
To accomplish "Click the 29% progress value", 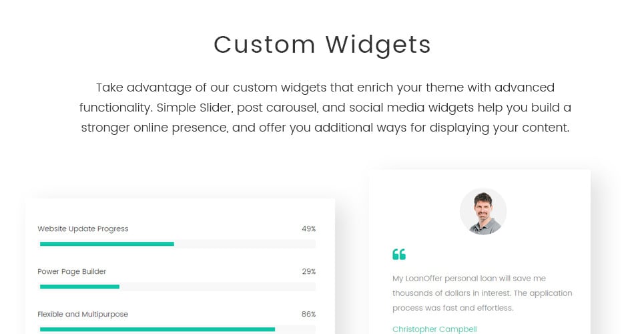I will click(x=308, y=271).
